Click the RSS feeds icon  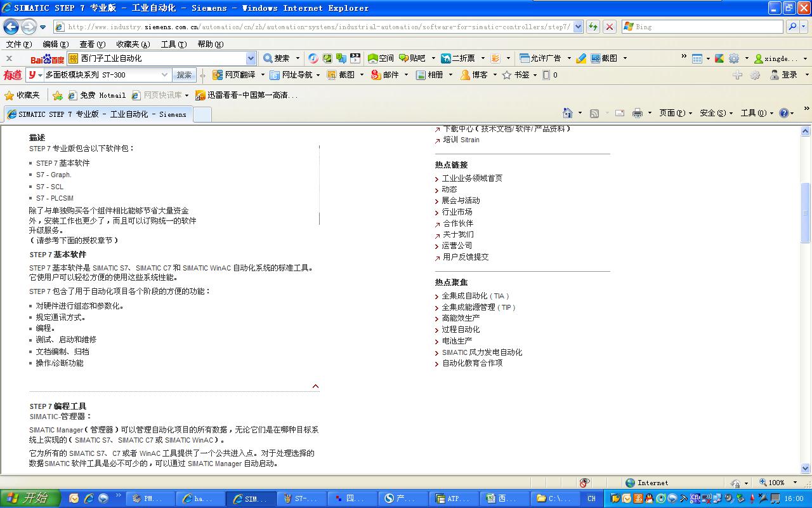tap(594, 113)
